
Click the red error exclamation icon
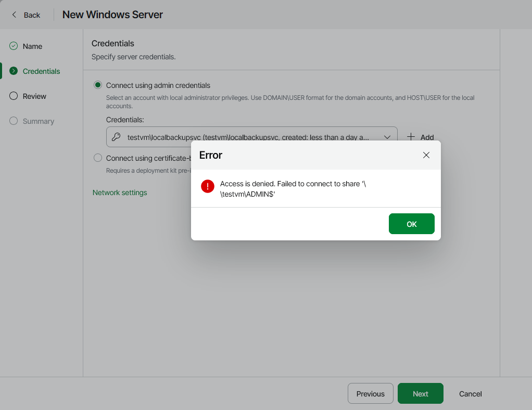pyautogui.click(x=208, y=187)
